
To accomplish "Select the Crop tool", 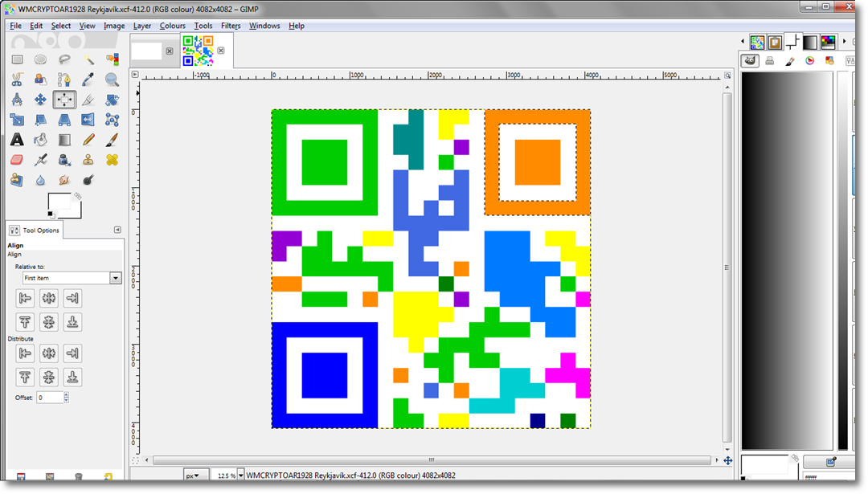I will [x=88, y=100].
